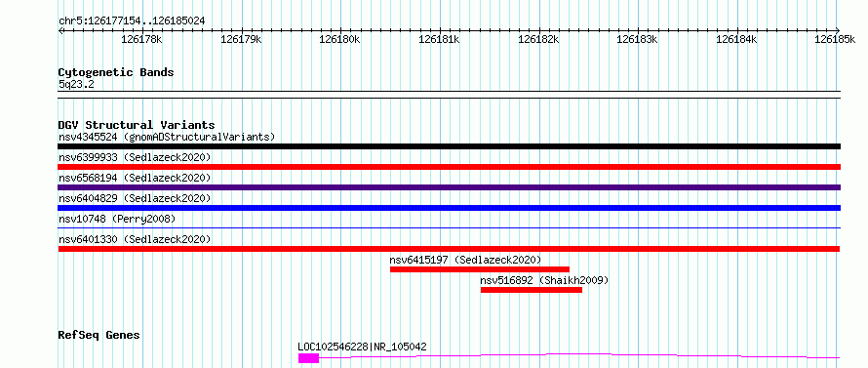The image size is (868, 368).
Task: Click the DGV Structural Variants track title
Action: [137, 125]
